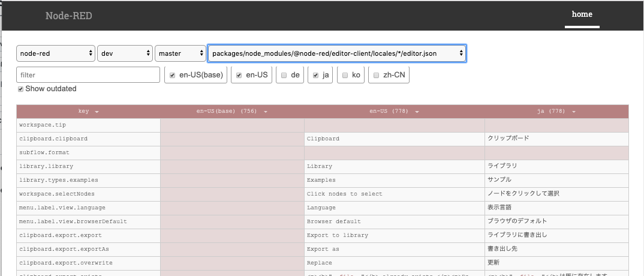Enable the zh-CN locale checkbox
Image resolution: width=644 pixels, height=276 pixels.
coord(376,75)
